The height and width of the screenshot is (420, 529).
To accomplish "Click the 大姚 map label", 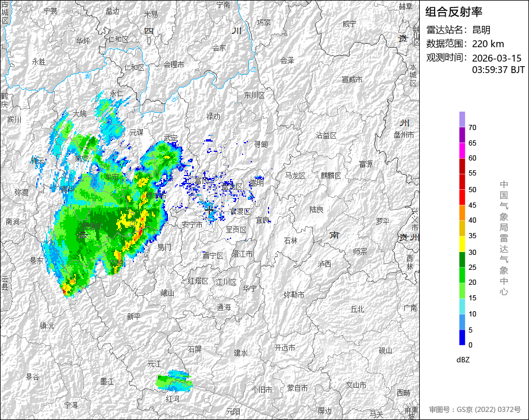I will (79, 113).
